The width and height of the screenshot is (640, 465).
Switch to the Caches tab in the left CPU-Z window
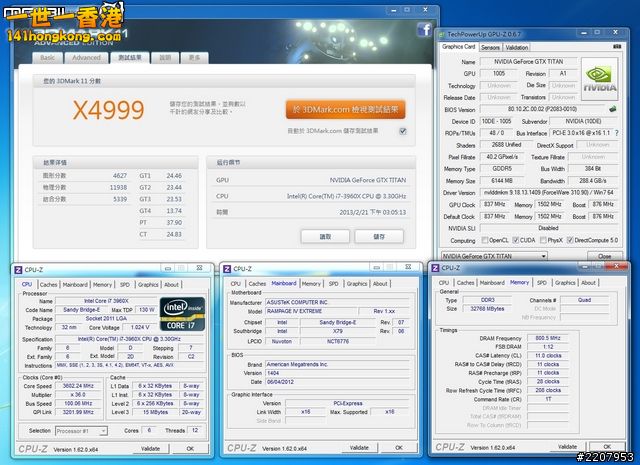coord(48,284)
